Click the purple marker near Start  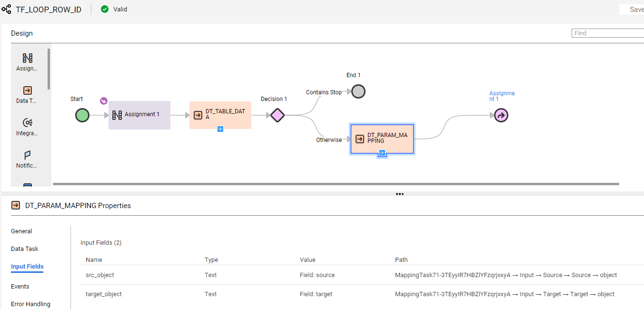[x=104, y=101]
